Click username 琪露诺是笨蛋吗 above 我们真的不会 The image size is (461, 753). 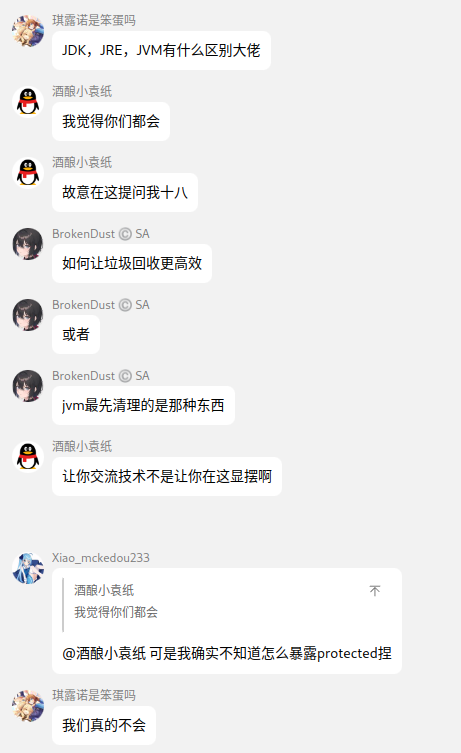point(94,695)
